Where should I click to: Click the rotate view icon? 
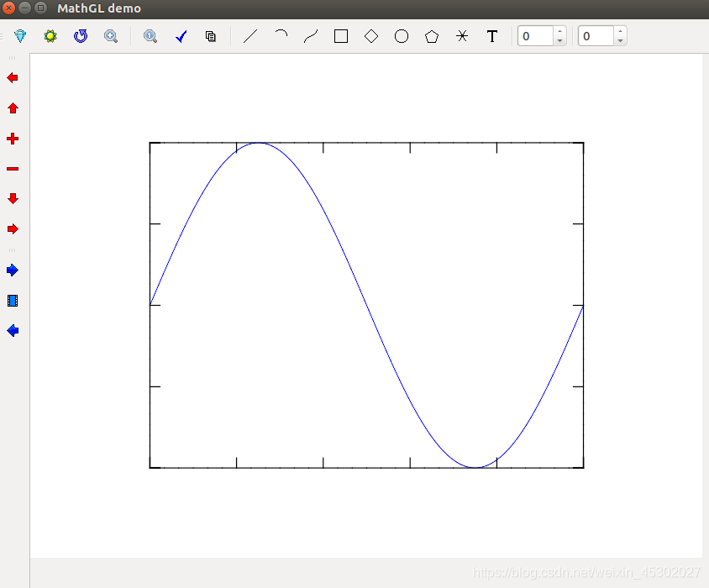pos(80,36)
